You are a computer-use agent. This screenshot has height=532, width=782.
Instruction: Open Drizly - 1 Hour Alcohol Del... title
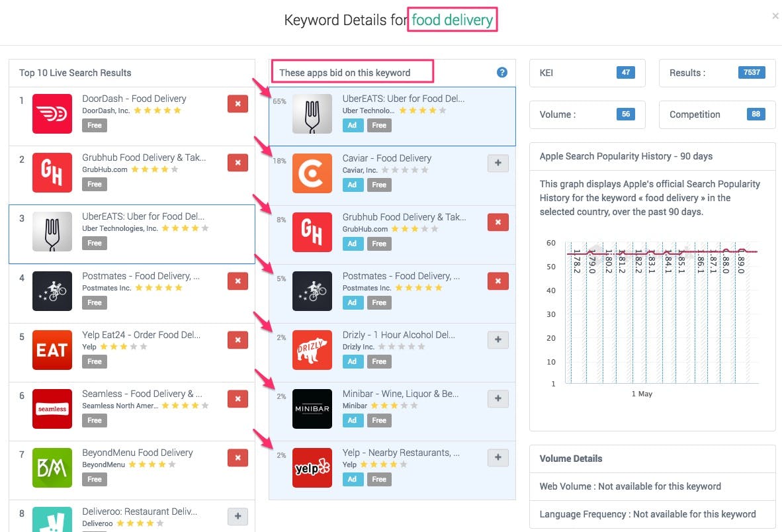398,335
